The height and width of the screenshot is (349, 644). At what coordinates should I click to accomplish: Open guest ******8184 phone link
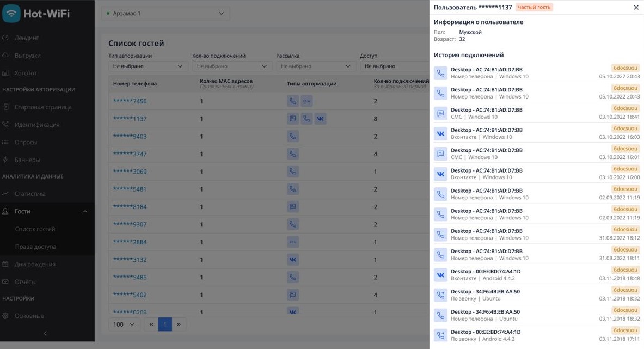[130, 207]
